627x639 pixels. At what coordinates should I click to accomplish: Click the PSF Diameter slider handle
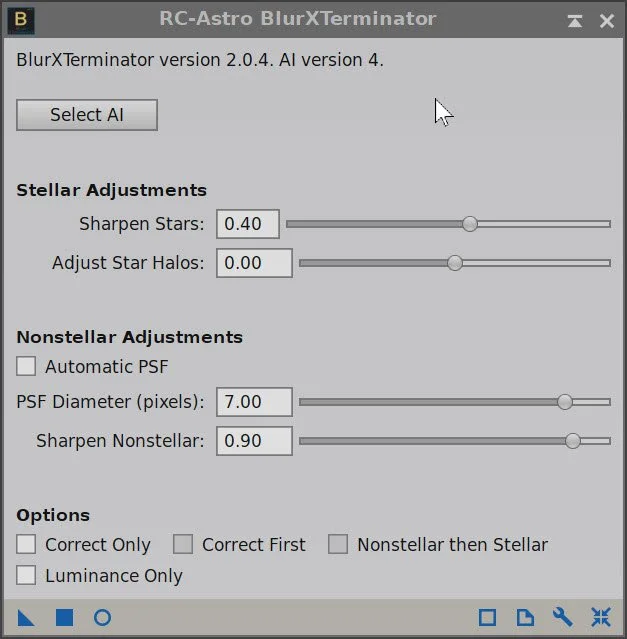click(x=565, y=402)
